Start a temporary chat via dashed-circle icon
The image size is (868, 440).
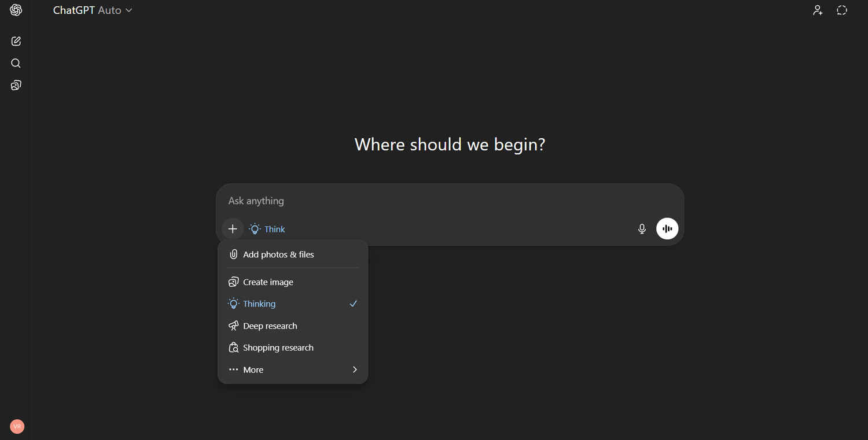pos(842,10)
